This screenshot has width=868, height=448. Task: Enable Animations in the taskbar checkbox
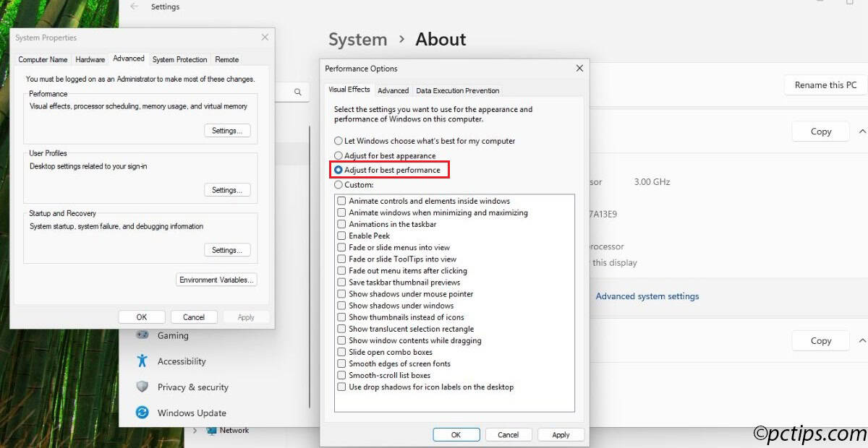point(341,224)
